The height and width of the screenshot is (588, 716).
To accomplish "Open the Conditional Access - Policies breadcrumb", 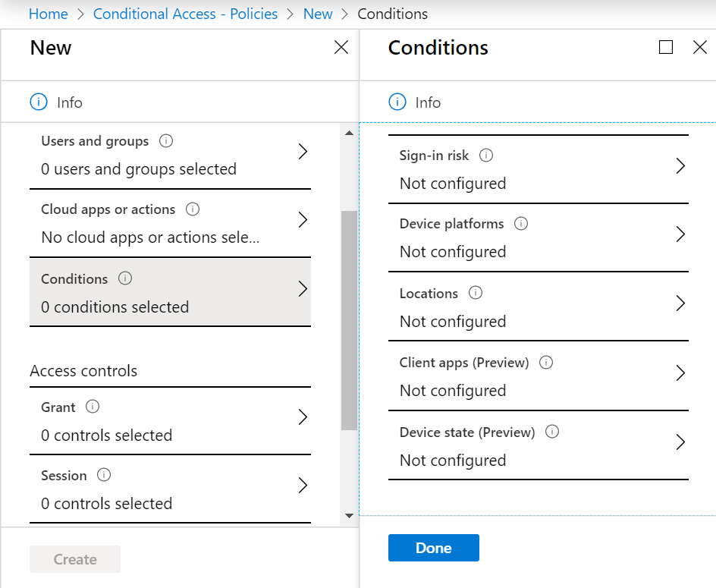I will pyautogui.click(x=185, y=14).
